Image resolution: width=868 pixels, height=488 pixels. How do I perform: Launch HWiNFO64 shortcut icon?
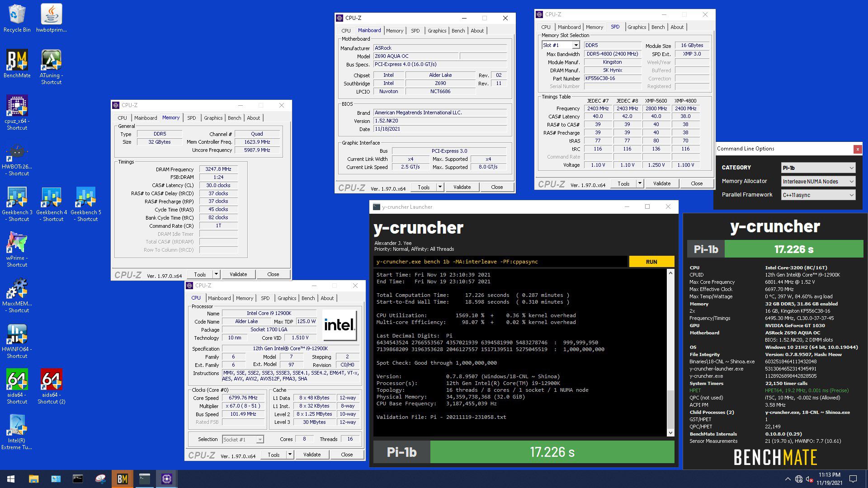pos(17,341)
